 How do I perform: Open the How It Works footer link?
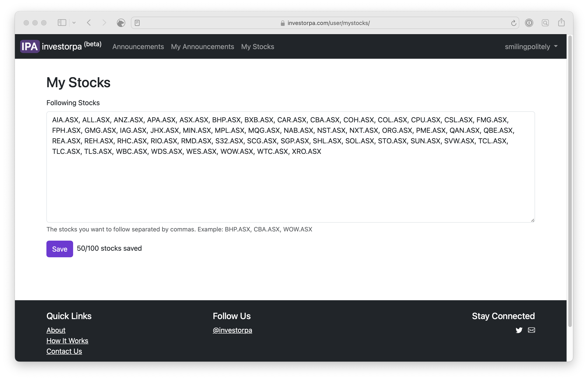(x=67, y=341)
